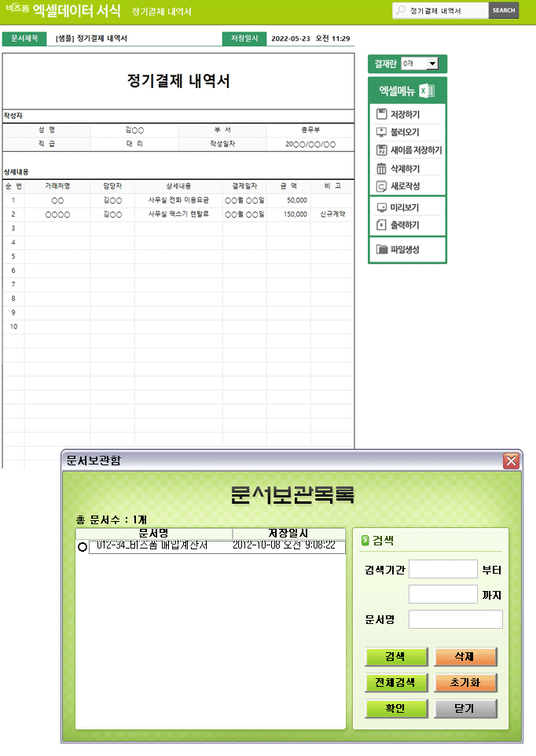Click the orange 초기화 button
This screenshot has width=536, height=756.
coord(465,683)
